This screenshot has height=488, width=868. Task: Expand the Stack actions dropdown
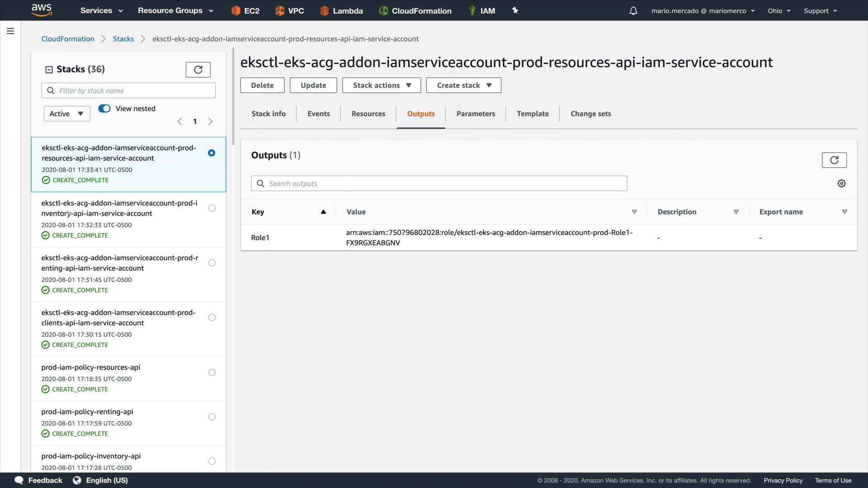(x=382, y=85)
